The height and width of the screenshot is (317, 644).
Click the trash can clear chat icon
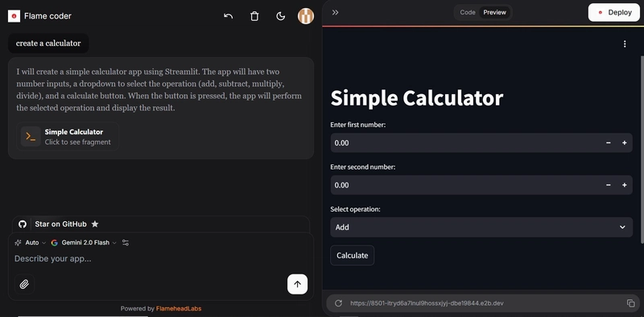pyautogui.click(x=254, y=16)
